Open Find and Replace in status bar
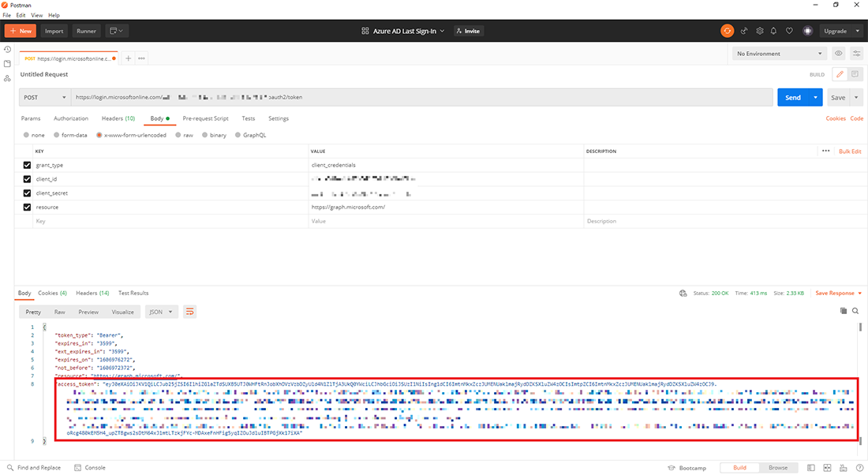 point(34,468)
